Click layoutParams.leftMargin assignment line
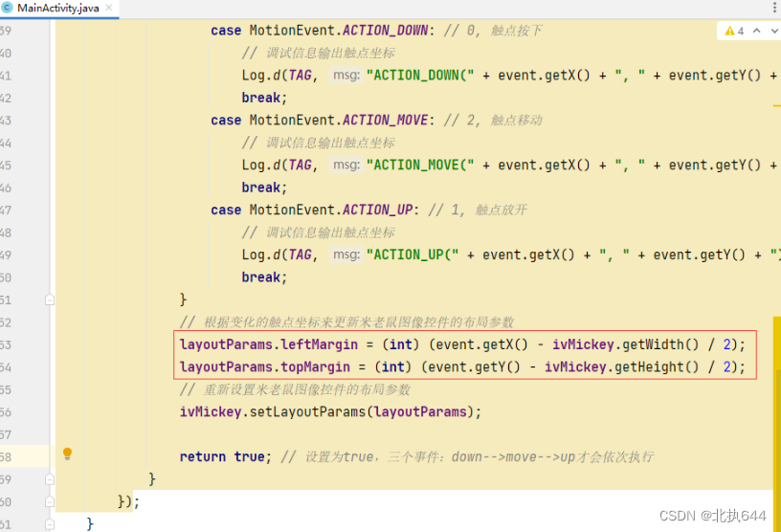The height and width of the screenshot is (532, 781). click(x=462, y=344)
